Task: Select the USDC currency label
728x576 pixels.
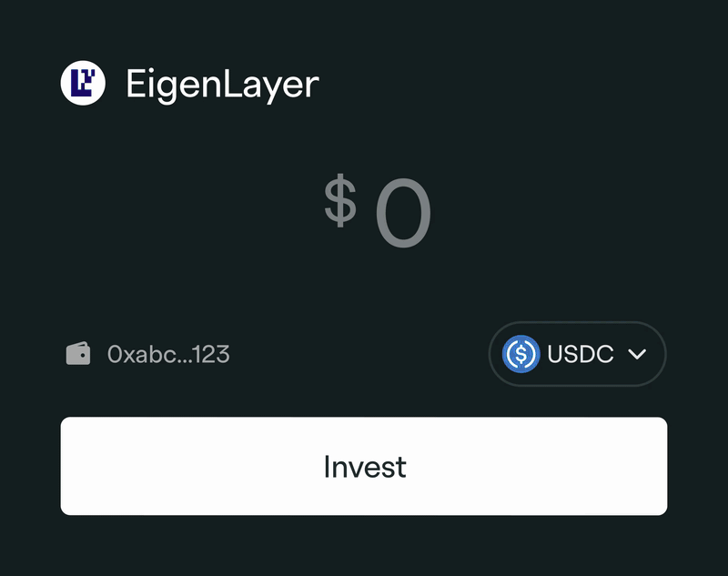Action: (581, 354)
